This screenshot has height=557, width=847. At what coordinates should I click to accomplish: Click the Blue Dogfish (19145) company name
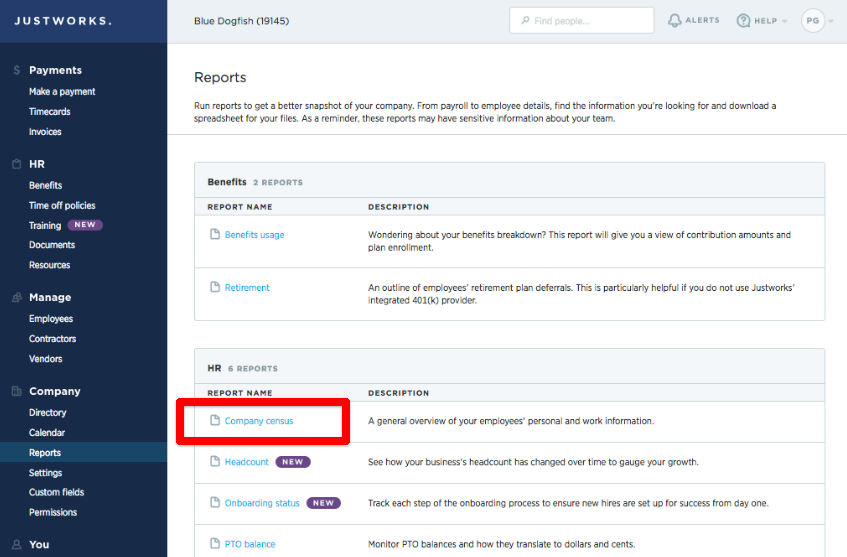click(241, 21)
